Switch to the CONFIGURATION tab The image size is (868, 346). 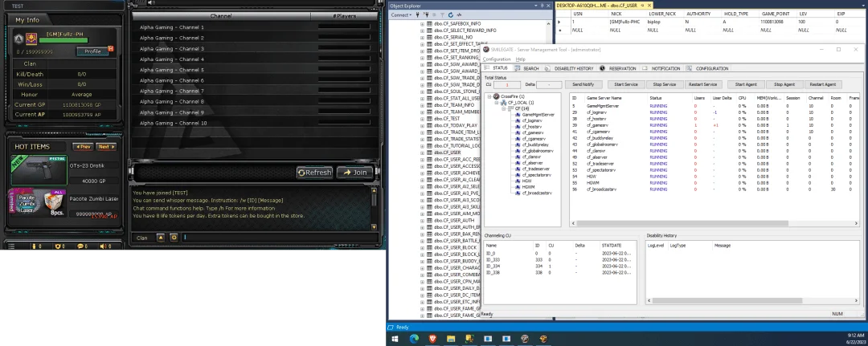708,68
